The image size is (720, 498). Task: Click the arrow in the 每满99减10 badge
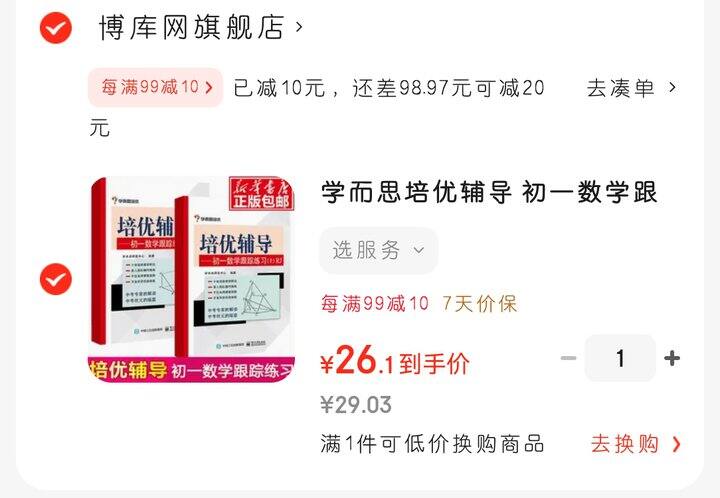pos(209,87)
